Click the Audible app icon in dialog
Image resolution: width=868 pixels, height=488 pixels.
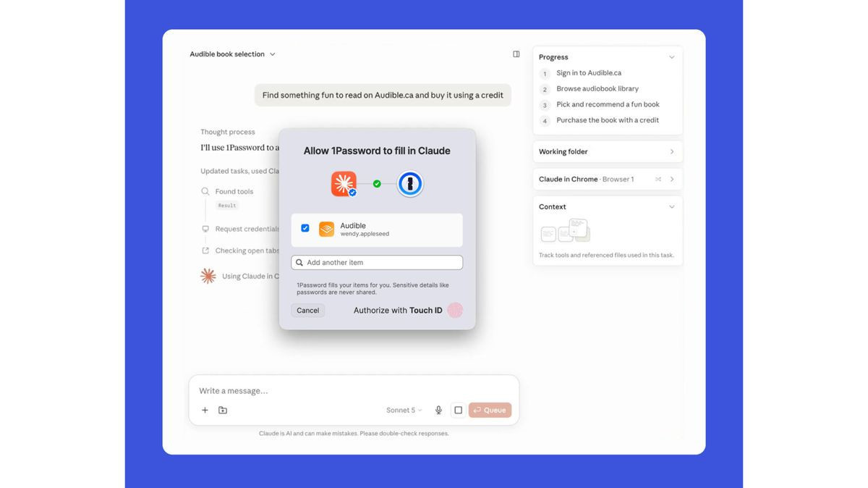(327, 230)
